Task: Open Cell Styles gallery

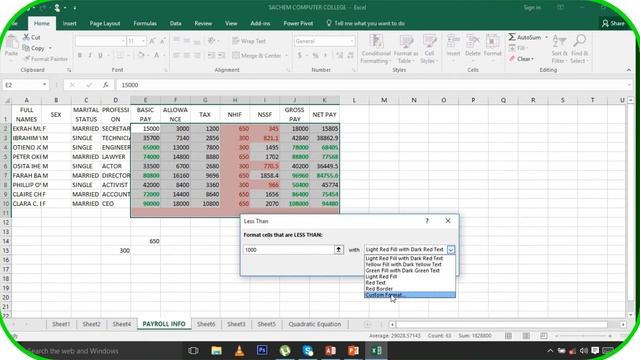Action: click(x=429, y=49)
